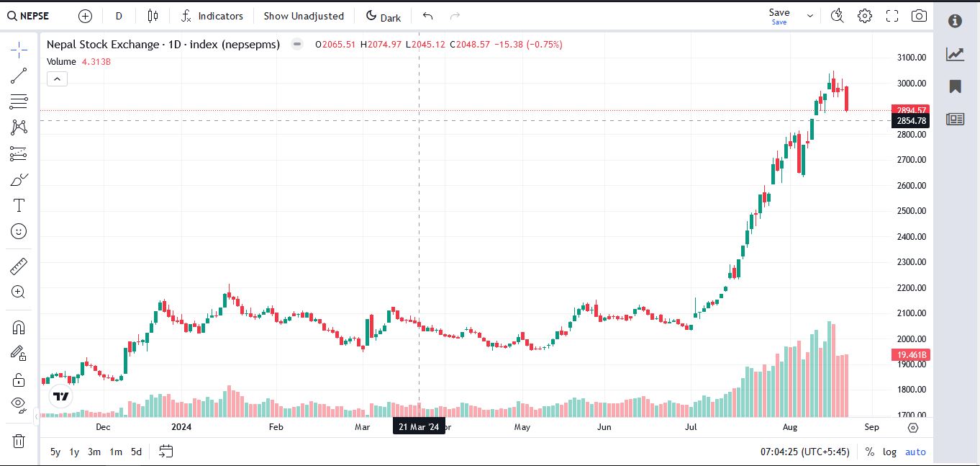This screenshot has height=466, width=980.
Task: Click the zoom in magnifier tool
Action: click(19, 292)
